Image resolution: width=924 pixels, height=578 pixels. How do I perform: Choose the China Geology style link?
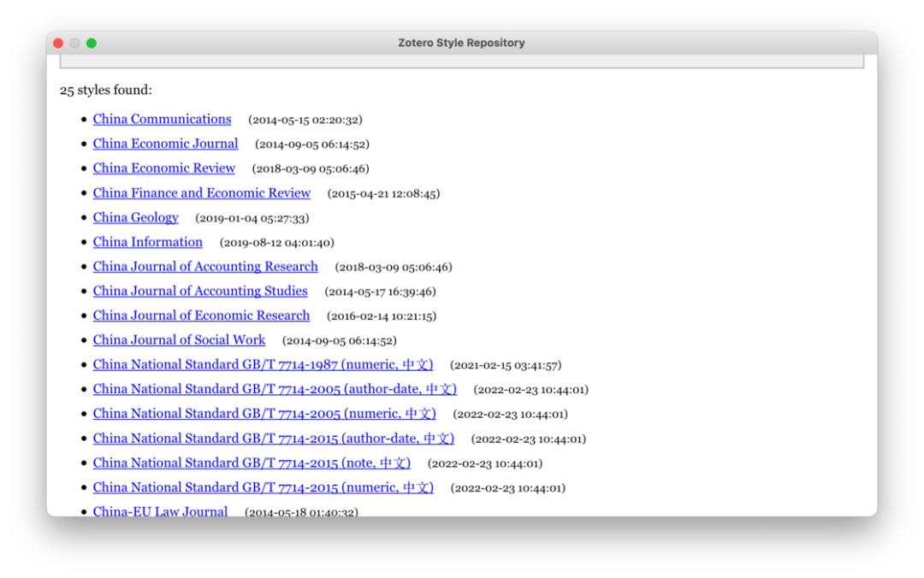coord(135,217)
